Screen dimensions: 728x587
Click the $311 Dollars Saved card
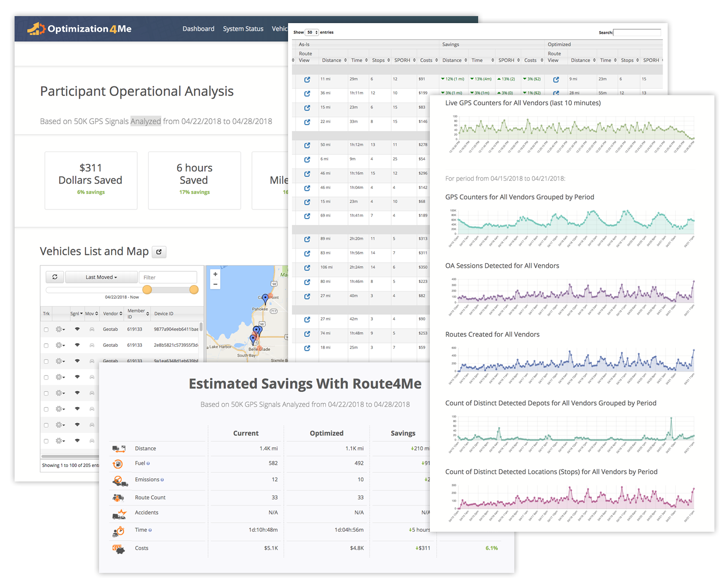click(91, 180)
